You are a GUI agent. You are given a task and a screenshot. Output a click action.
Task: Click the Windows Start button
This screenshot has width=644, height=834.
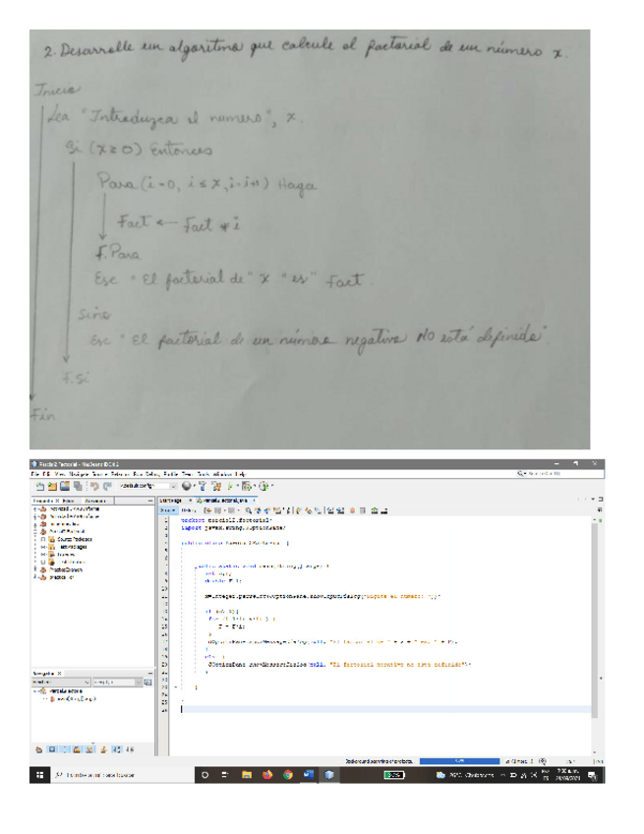tap(39, 775)
